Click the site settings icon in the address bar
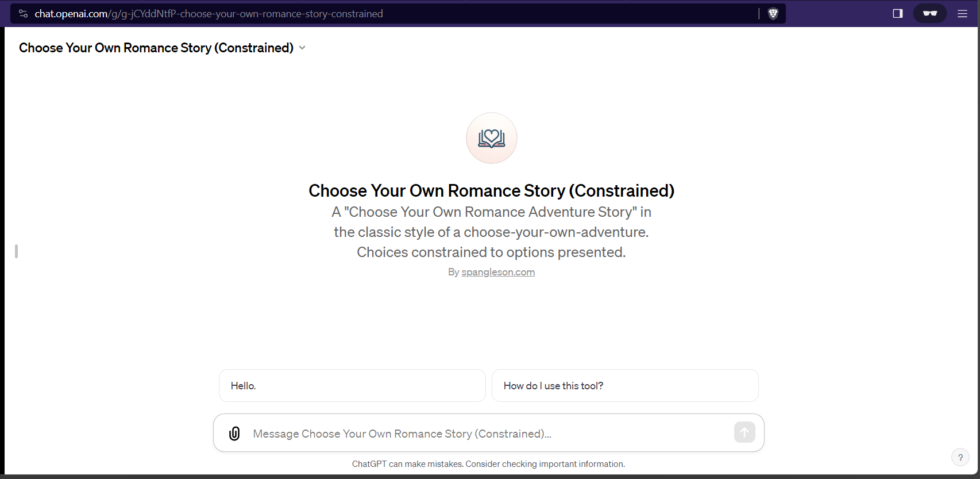 pos(24,14)
